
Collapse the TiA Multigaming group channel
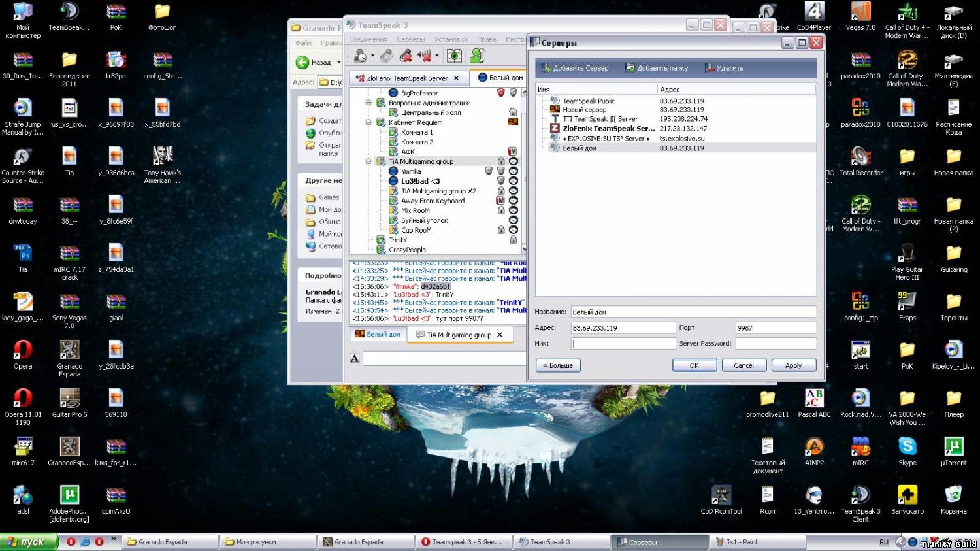point(368,161)
